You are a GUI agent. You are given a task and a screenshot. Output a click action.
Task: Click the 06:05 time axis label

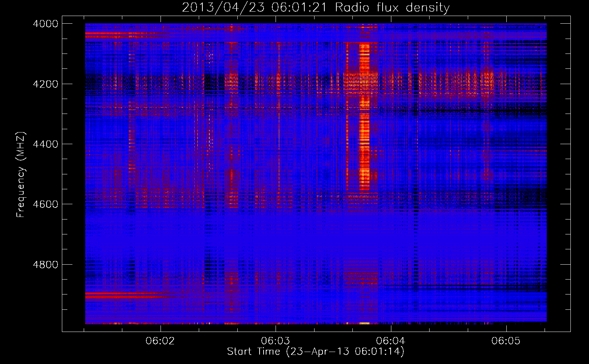506,341
